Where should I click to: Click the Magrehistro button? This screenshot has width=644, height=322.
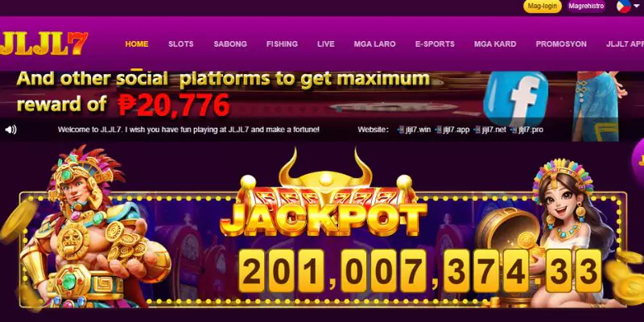(x=586, y=6)
